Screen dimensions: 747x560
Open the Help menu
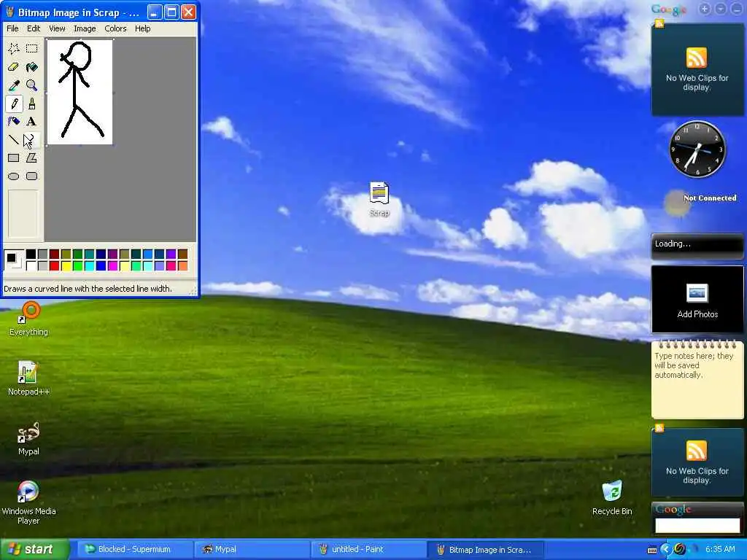click(142, 28)
